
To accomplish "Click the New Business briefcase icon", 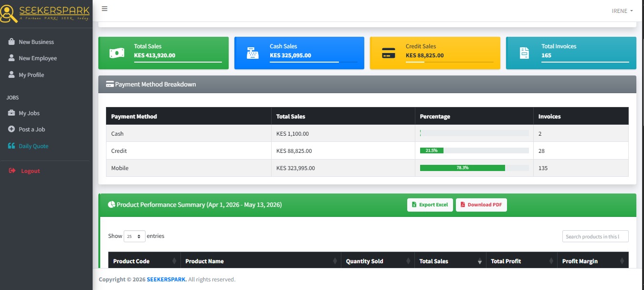I will coord(11,42).
